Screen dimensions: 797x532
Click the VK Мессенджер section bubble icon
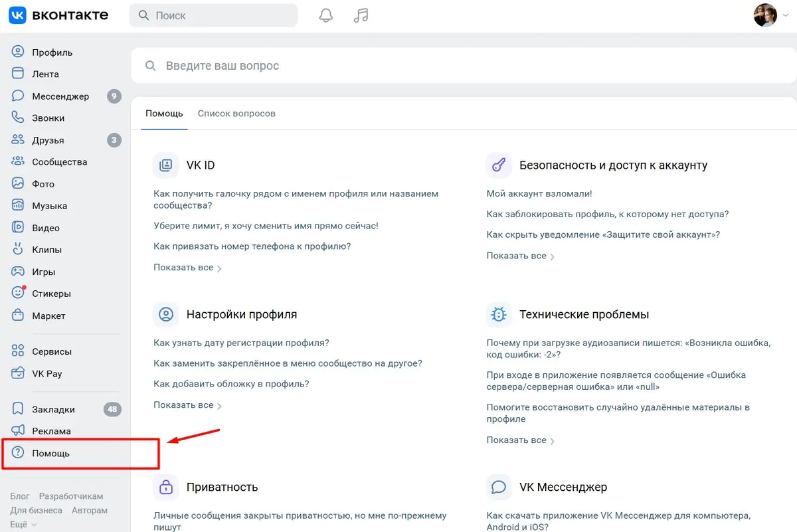click(x=499, y=487)
